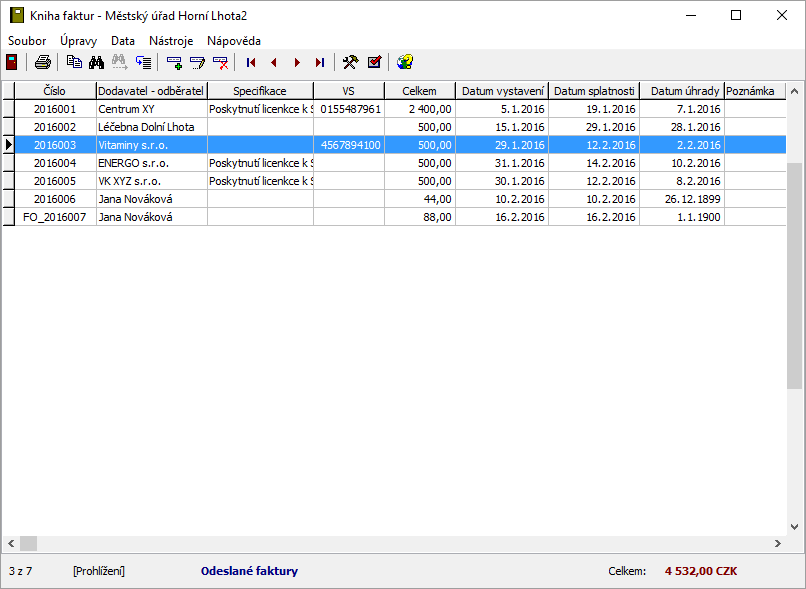Add a new record with green plus icon

pyautogui.click(x=175, y=62)
